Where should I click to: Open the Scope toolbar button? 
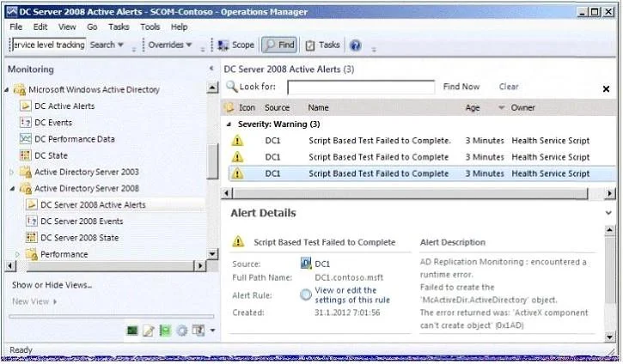[x=236, y=45]
